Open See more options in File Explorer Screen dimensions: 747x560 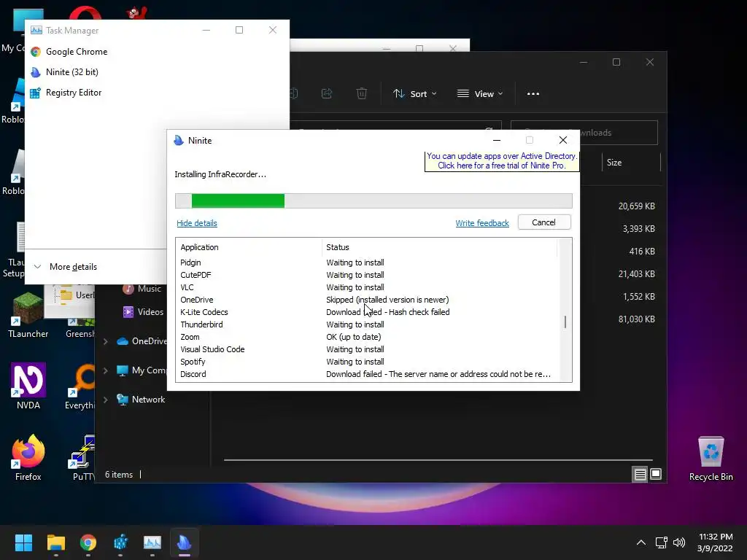tap(533, 94)
